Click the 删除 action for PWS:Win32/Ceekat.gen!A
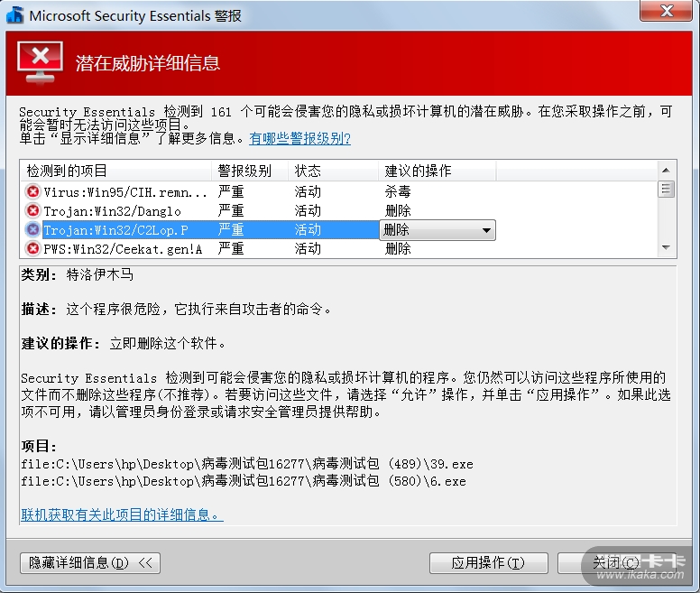The width and height of the screenshot is (700, 593). pos(398,249)
